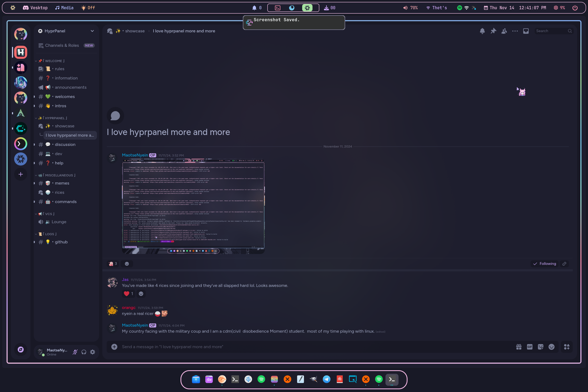
Task: Open the Discord inbox
Action: tap(526, 31)
